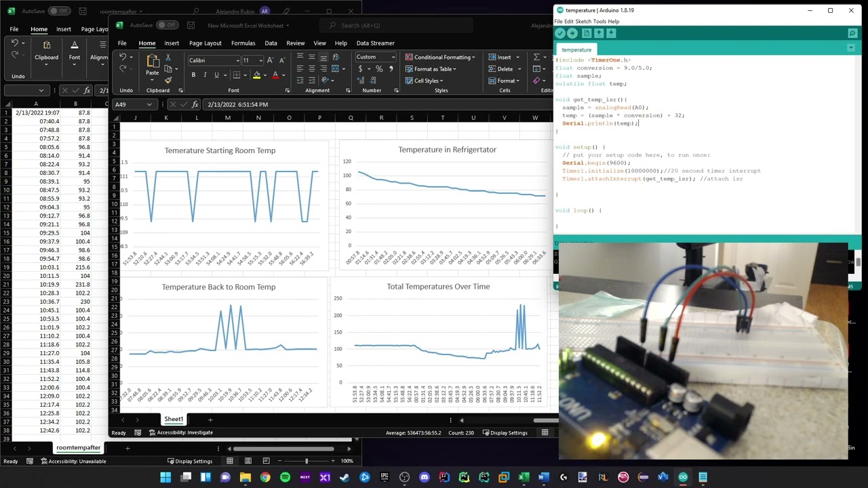
Task: Click the Windows Start button
Action: [165, 477]
